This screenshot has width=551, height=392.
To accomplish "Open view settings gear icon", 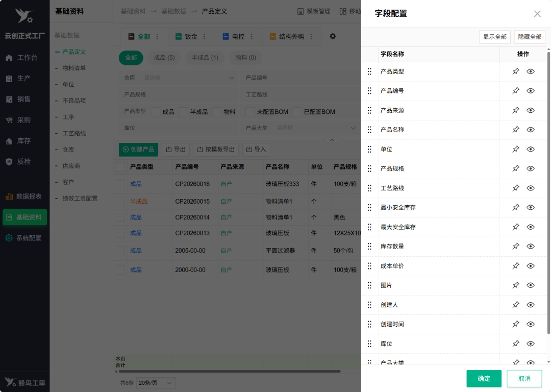I will [x=333, y=36].
